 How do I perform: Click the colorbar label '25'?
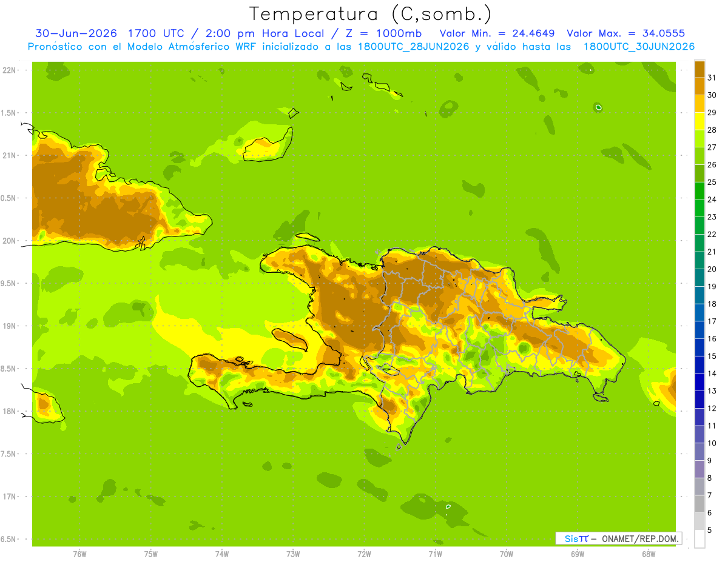click(x=712, y=182)
